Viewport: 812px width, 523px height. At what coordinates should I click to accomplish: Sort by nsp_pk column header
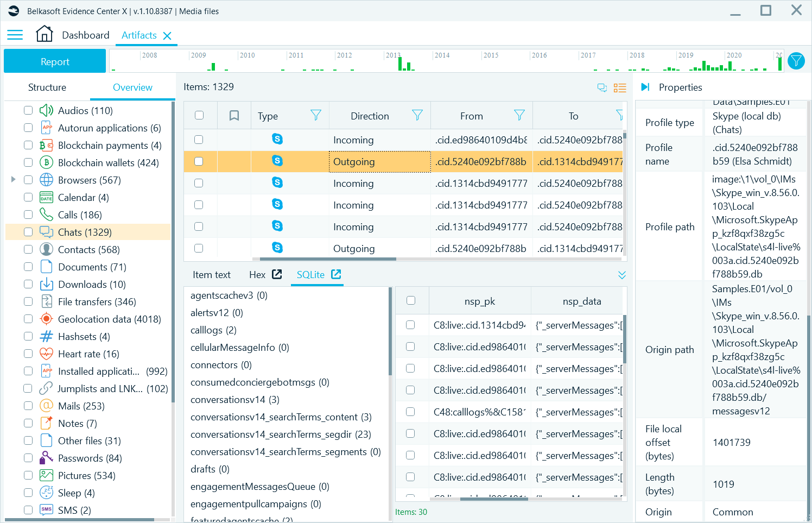480,301
